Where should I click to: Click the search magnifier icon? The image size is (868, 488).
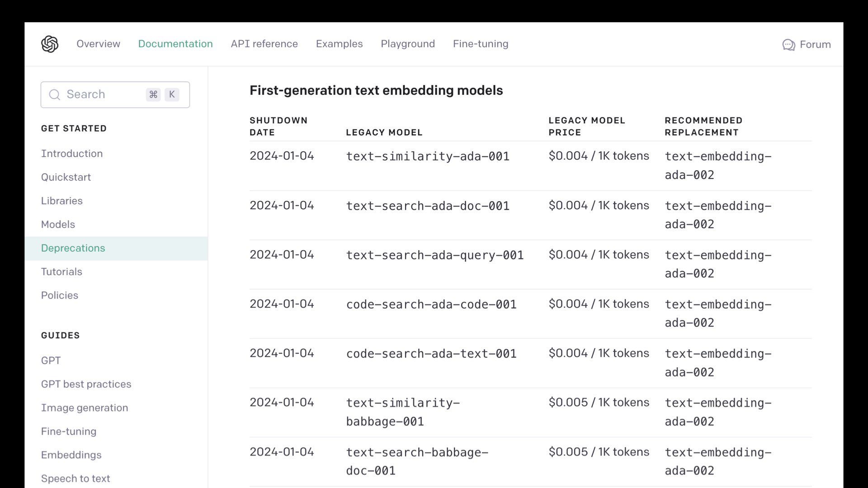pyautogui.click(x=54, y=94)
